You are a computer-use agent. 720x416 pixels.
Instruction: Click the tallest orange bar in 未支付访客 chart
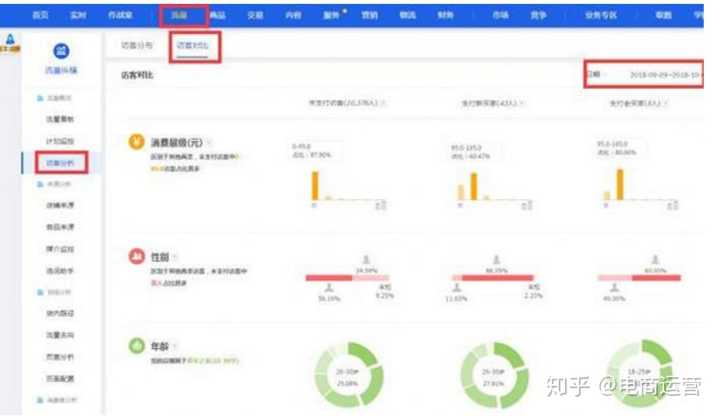pos(315,186)
